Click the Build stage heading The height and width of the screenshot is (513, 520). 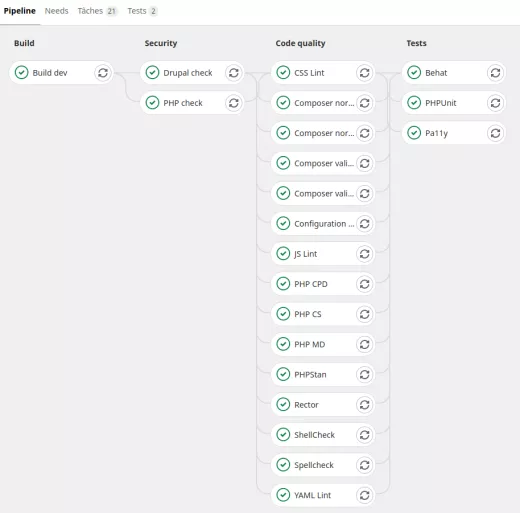point(24,43)
